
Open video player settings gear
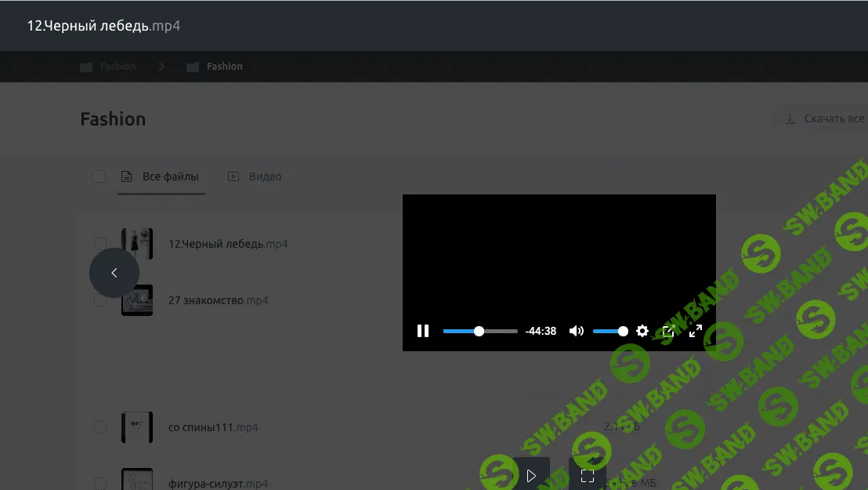pos(642,331)
